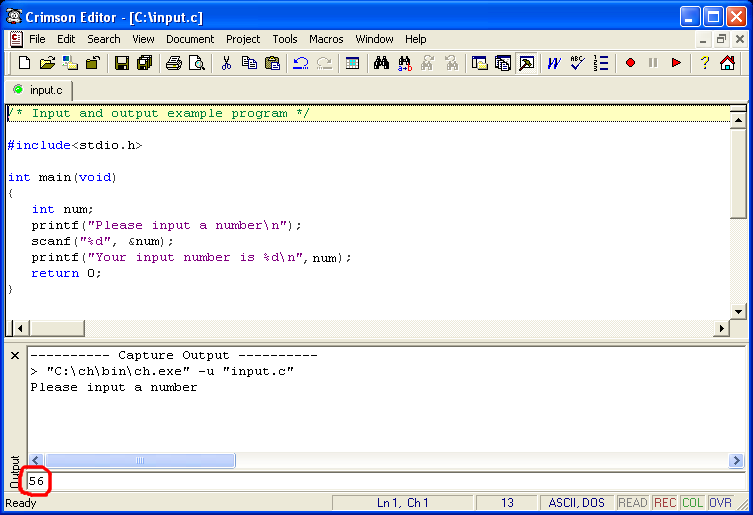This screenshot has width=753, height=515.
Task: Close the output panel with the X button
Action: point(15,356)
